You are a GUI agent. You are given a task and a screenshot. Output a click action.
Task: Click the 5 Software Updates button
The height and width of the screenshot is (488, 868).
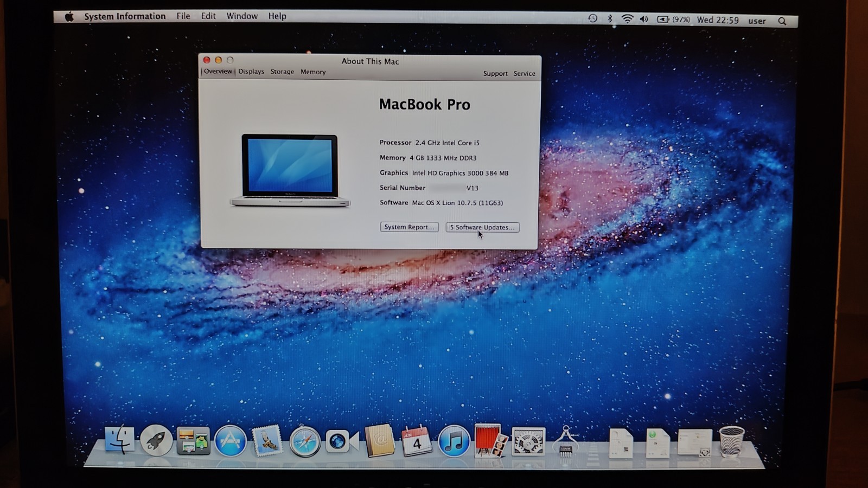click(x=483, y=227)
